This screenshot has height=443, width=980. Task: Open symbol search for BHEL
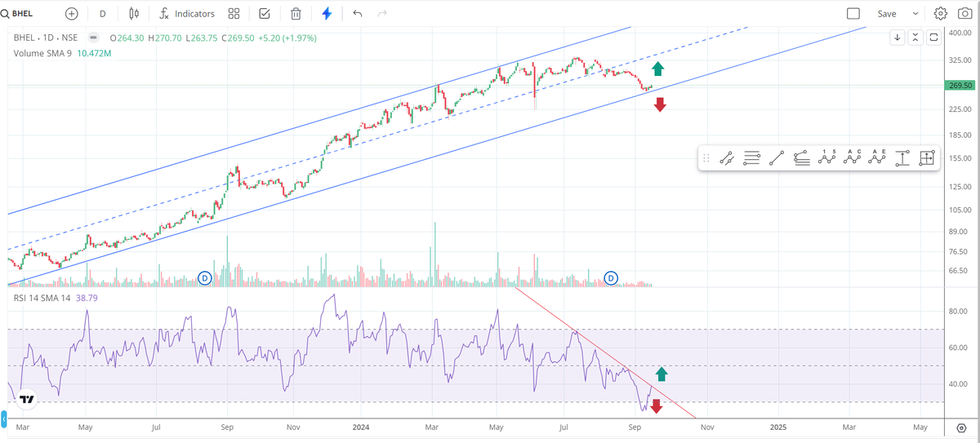pos(16,13)
